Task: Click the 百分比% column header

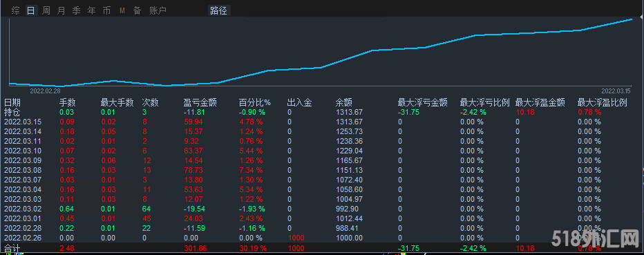Action: tap(256, 103)
